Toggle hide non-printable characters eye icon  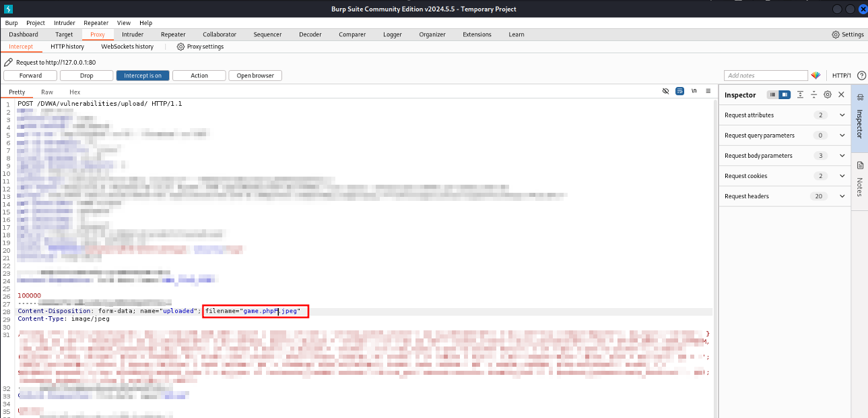(x=665, y=91)
